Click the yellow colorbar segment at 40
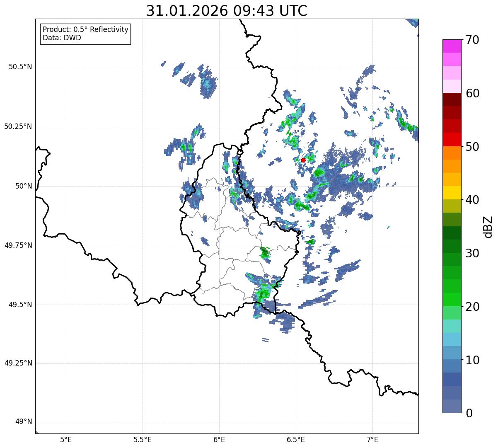Image resolution: width=498 pixels, height=448 pixels. 452,193
